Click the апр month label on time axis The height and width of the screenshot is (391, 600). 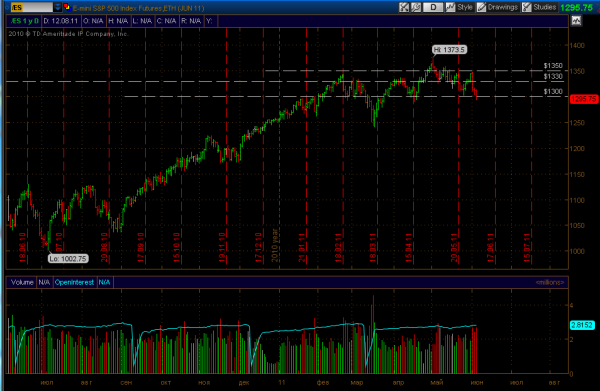[x=398, y=383]
